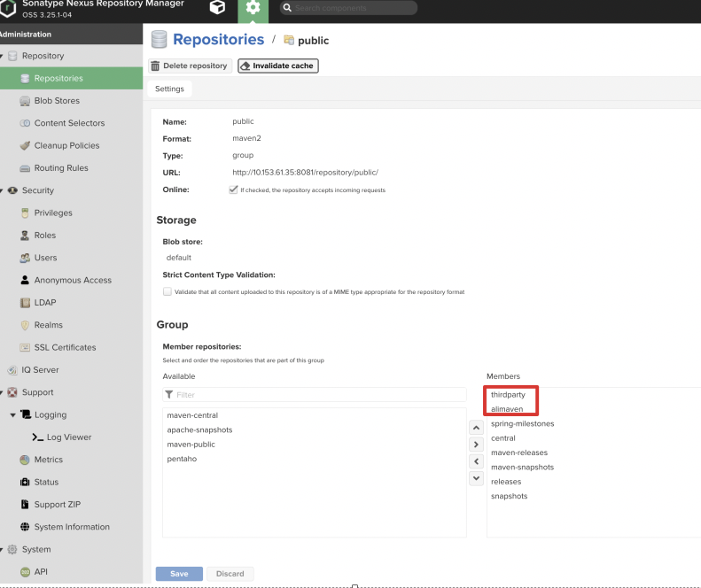Viewport: 701px width, 588px height.
Task: Collapse the Support tree section
Action: 2,393
